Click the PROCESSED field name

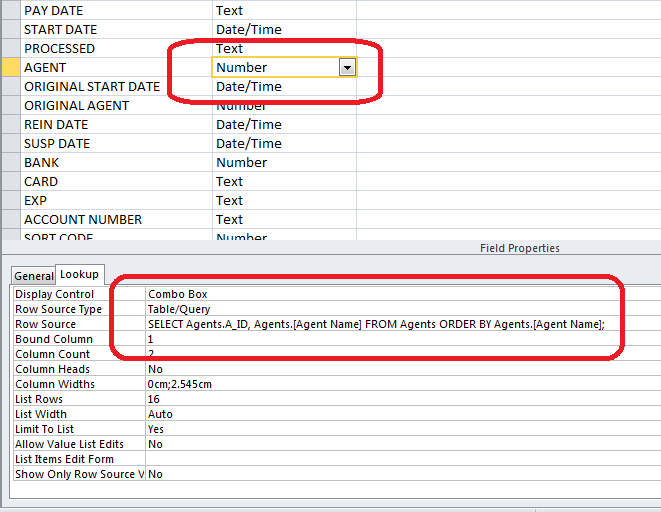[x=59, y=48]
